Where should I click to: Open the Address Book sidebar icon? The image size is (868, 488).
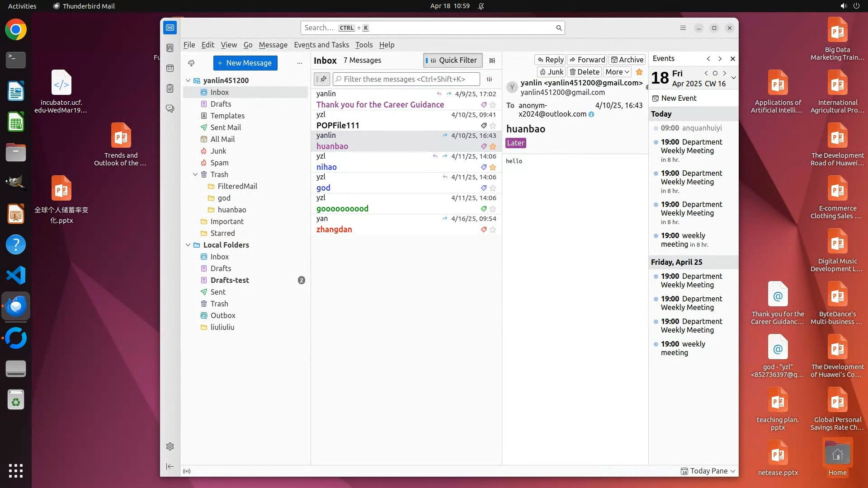click(x=170, y=48)
